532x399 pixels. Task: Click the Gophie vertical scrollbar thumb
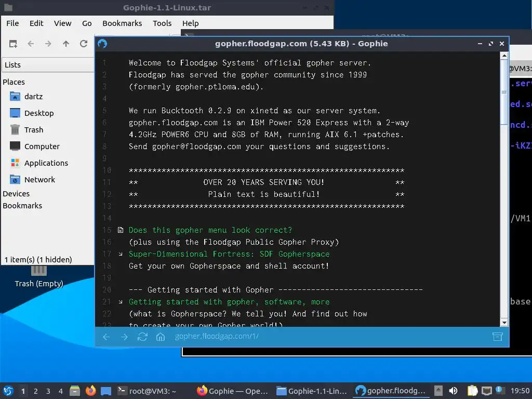point(504,92)
